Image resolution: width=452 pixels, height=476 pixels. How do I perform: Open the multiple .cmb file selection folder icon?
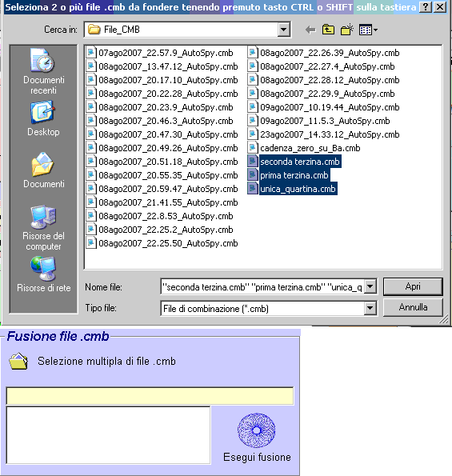[x=18, y=362]
